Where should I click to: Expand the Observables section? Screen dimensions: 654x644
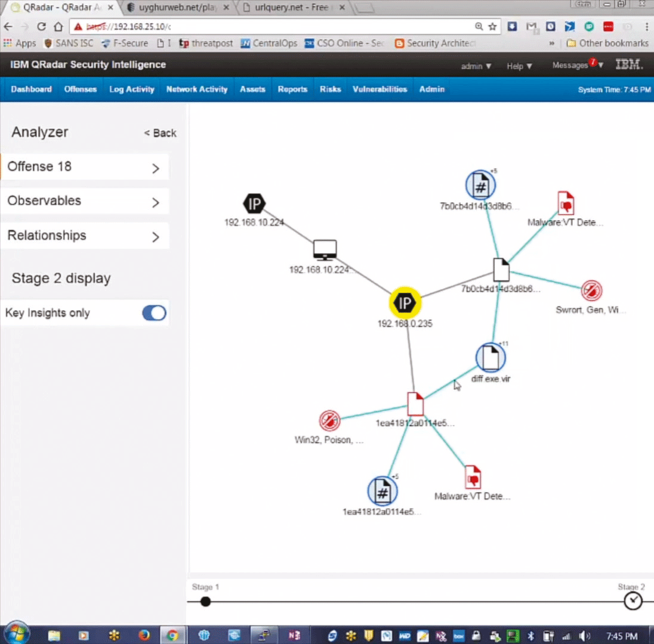tap(85, 202)
